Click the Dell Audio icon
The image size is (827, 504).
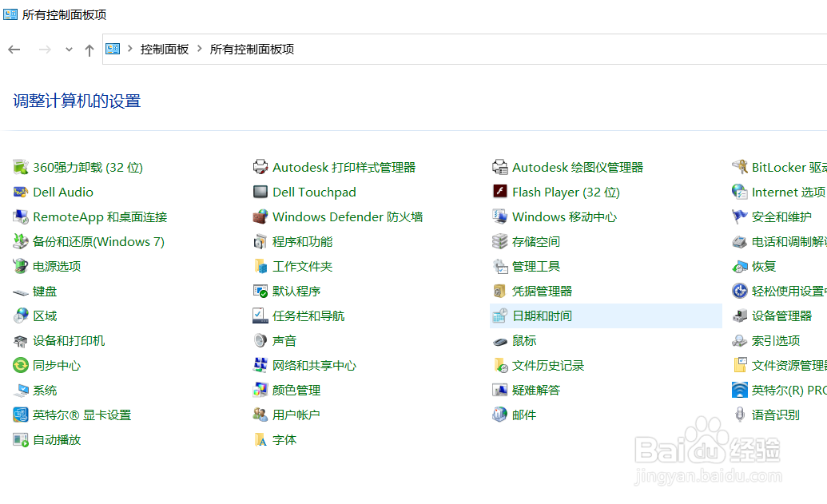click(x=21, y=192)
